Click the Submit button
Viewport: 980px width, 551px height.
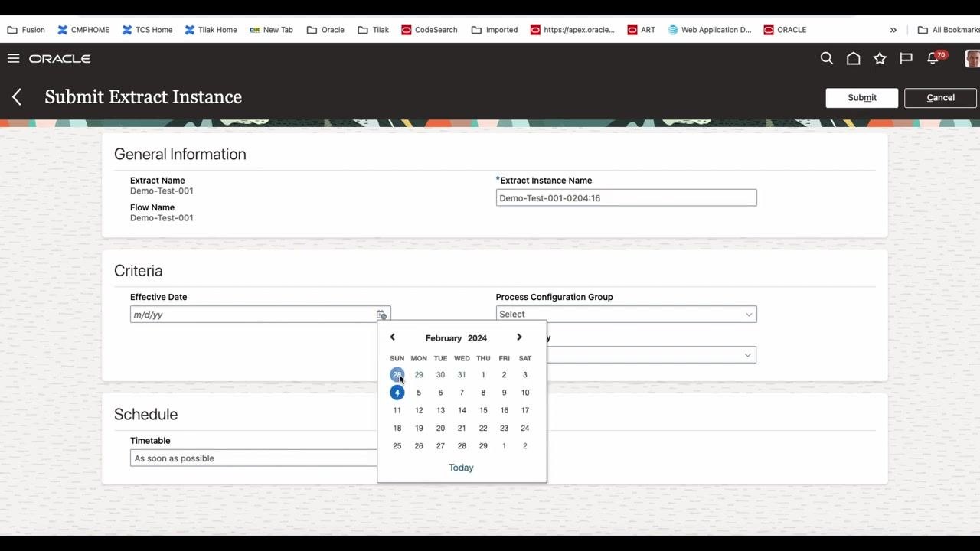[x=862, y=97]
